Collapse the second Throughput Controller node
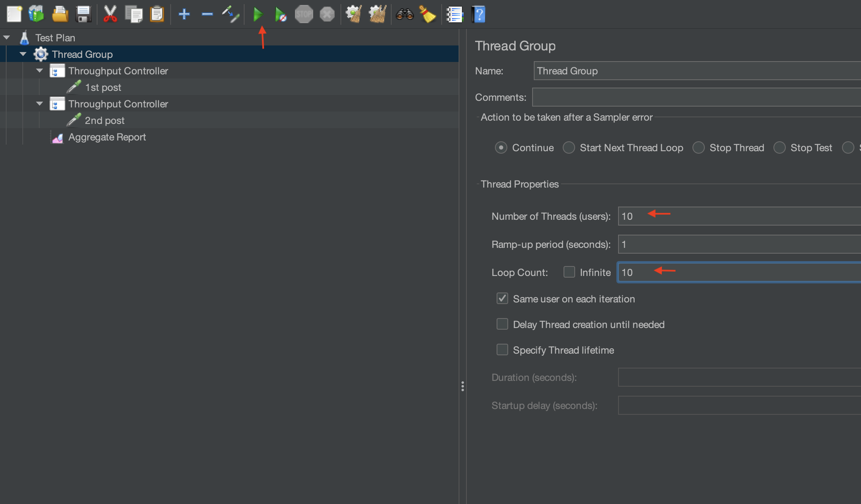The image size is (861, 504). [x=40, y=104]
